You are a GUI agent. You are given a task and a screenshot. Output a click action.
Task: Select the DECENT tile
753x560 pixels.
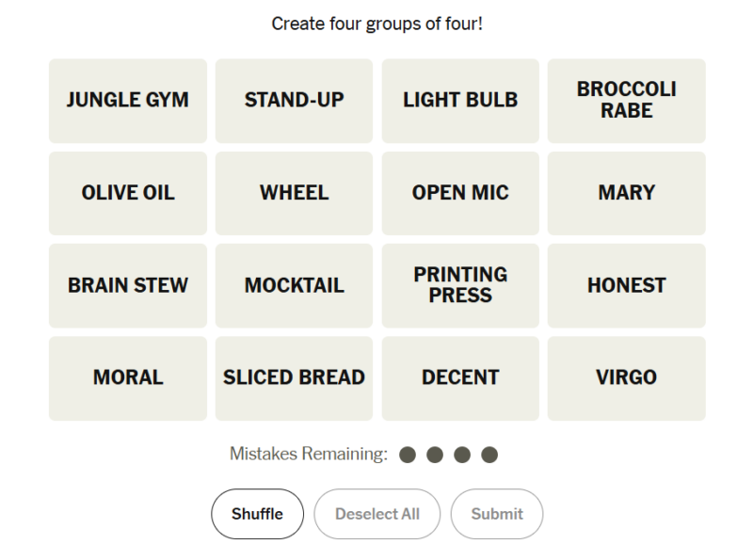click(x=460, y=377)
